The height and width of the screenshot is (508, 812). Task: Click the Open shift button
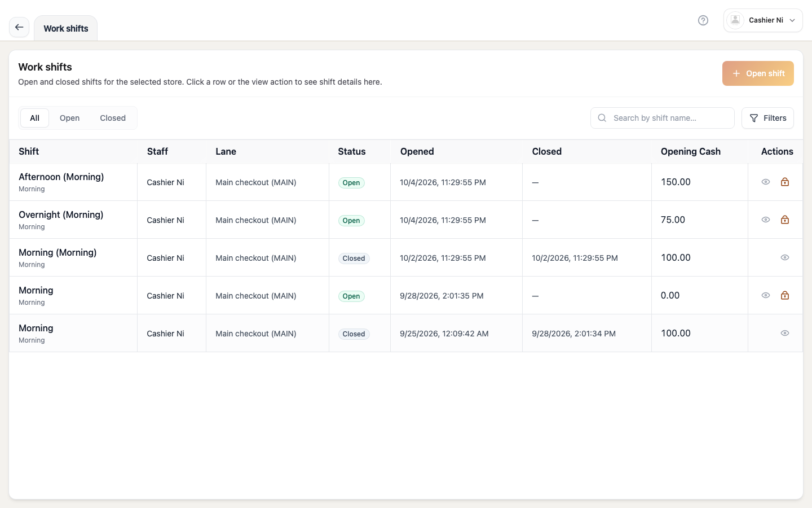pyautogui.click(x=758, y=73)
